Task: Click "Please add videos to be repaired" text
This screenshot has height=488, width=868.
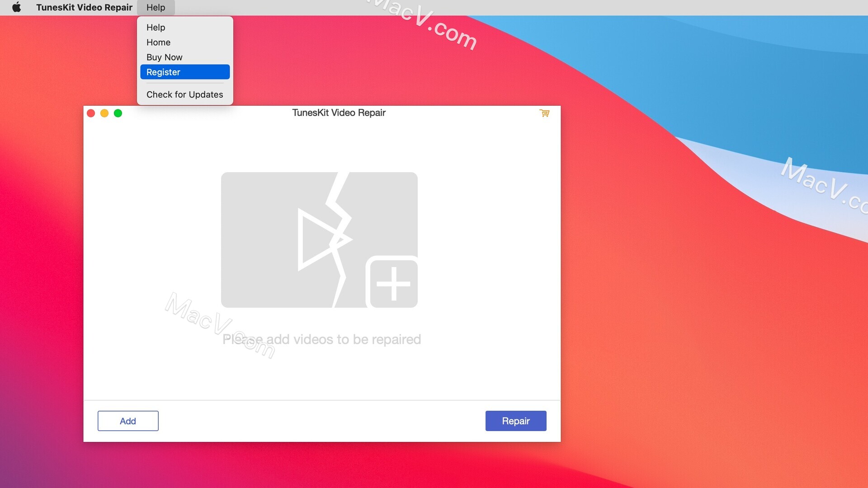Action: 321,339
